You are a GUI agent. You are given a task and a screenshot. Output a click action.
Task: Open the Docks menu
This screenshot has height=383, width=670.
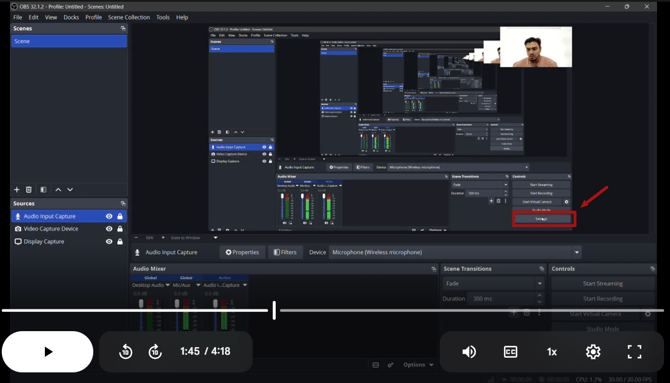[71, 18]
